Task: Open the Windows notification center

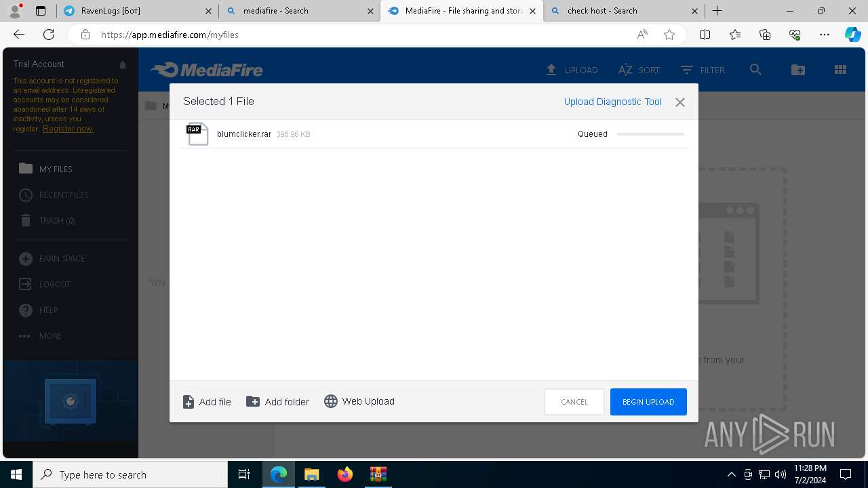Action: 846,474
